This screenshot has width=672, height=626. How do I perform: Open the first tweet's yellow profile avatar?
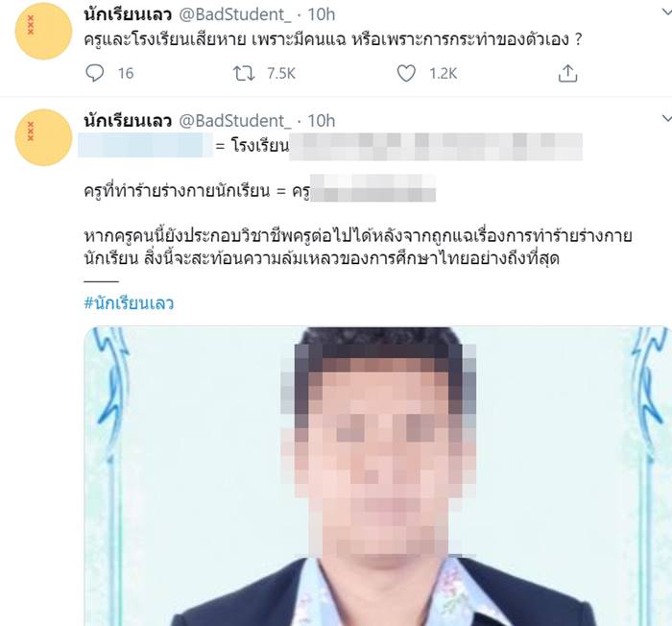(x=43, y=31)
